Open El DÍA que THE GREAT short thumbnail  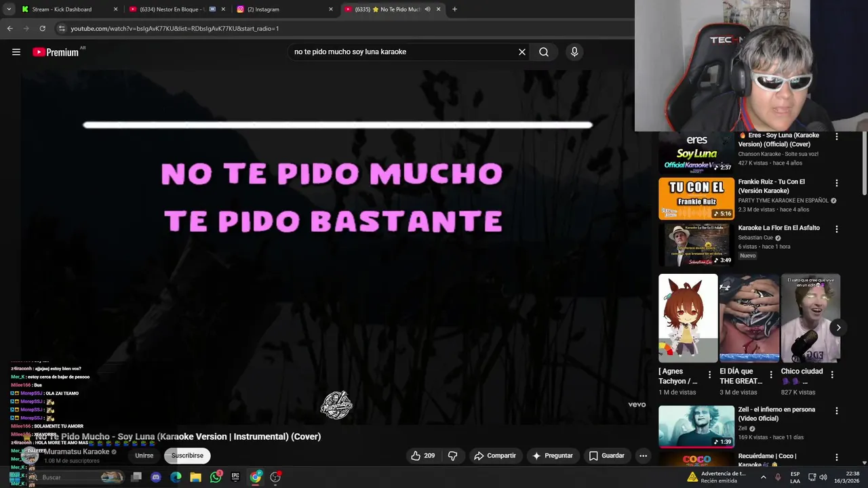point(749,318)
